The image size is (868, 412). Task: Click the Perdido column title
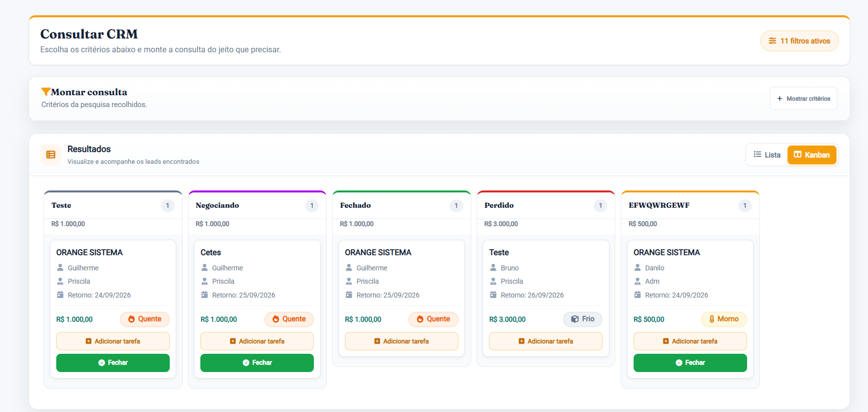pyautogui.click(x=499, y=205)
